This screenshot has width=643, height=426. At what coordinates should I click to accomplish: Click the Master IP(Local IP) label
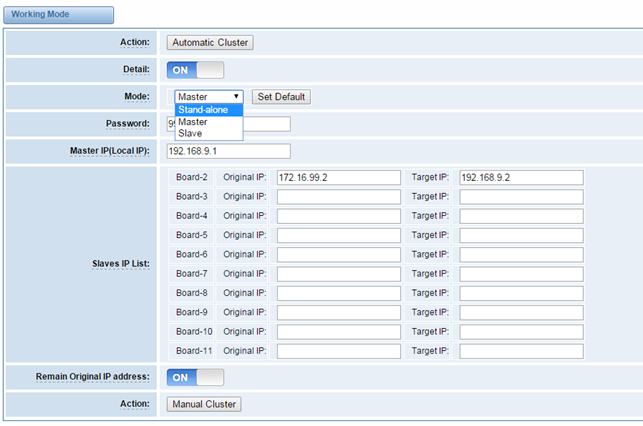coord(109,151)
